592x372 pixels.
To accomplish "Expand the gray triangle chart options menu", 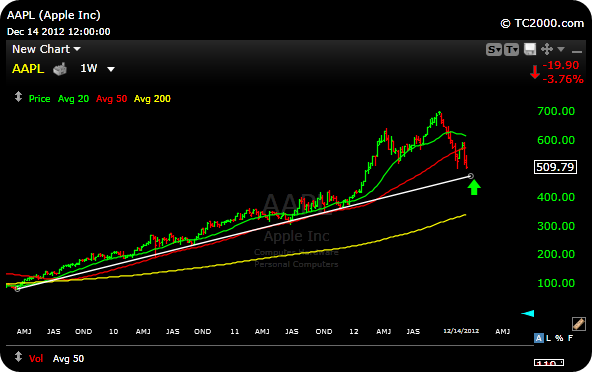I will pyautogui.click(x=561, y=49).
